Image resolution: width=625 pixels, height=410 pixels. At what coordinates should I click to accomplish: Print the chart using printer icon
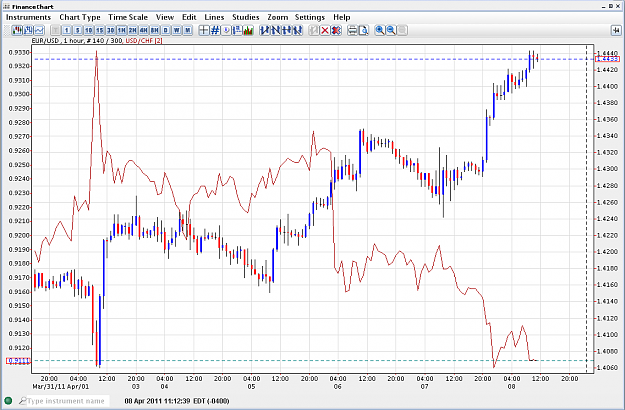pyautogui.click(x=352, y=30)
